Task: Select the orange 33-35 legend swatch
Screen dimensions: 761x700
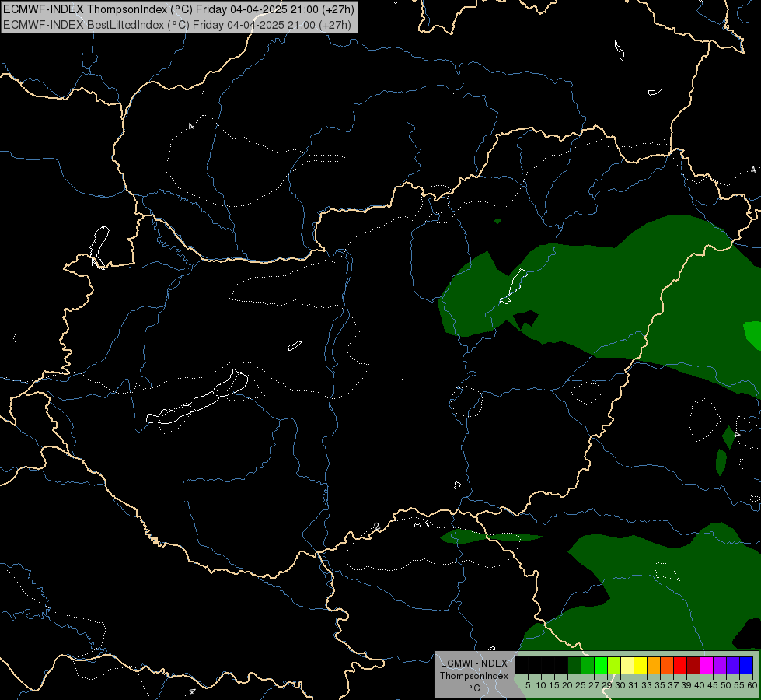Action: pyautogui.click(x=654, y=665)
